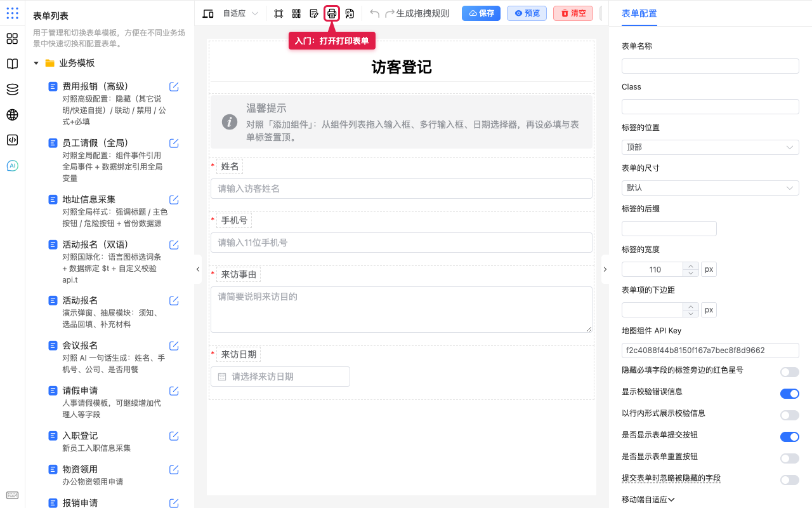Viewport: 812px width, 508px height.
Task: Click the 预览 button
Action: tap(527, 13)
